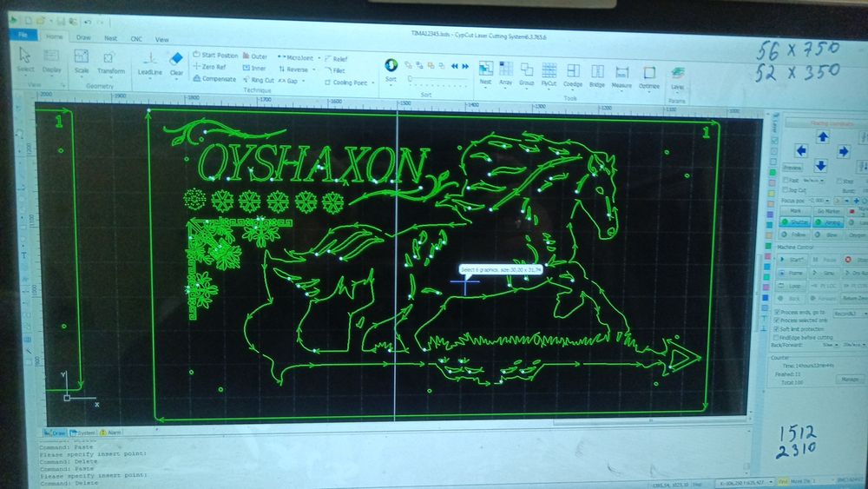
Task: Click the Go Marker button
Action: [828, 211]
